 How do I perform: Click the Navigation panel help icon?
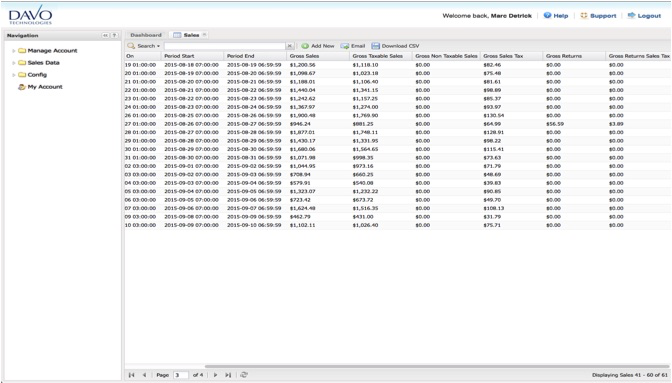(114, 35)
